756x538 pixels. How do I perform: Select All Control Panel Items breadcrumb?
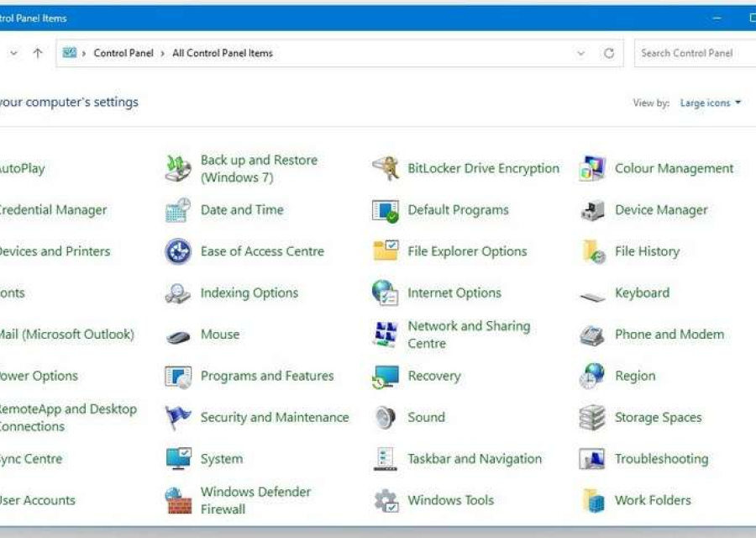[222, 53]
